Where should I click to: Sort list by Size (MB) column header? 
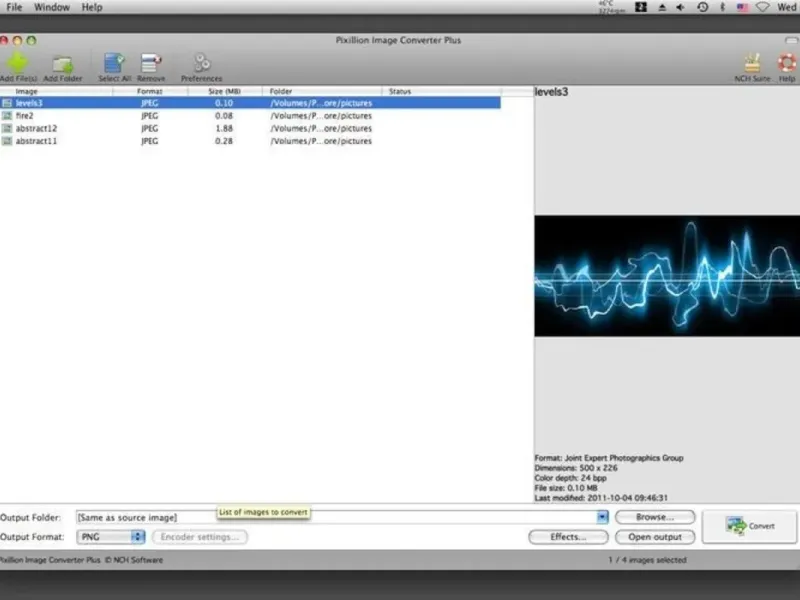point(223,92)
